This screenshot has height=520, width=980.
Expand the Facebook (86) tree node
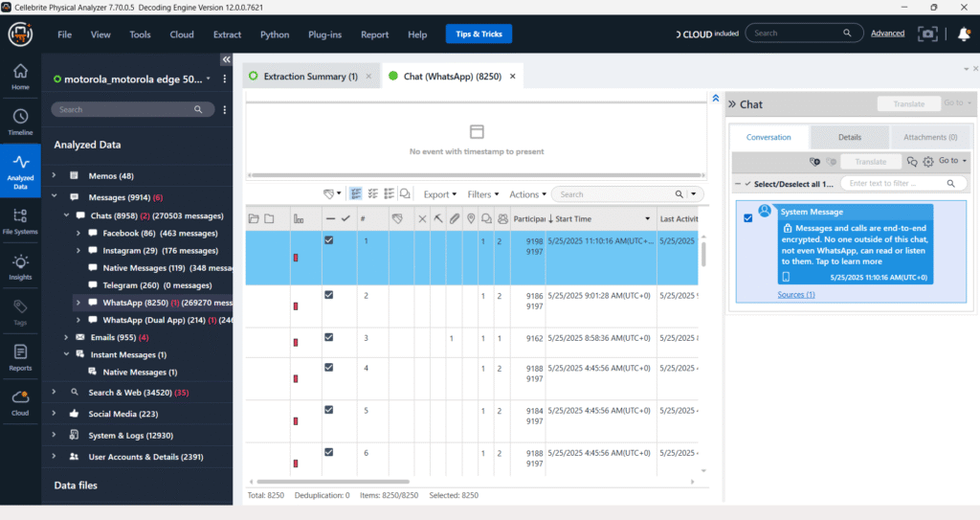point(78,233)
